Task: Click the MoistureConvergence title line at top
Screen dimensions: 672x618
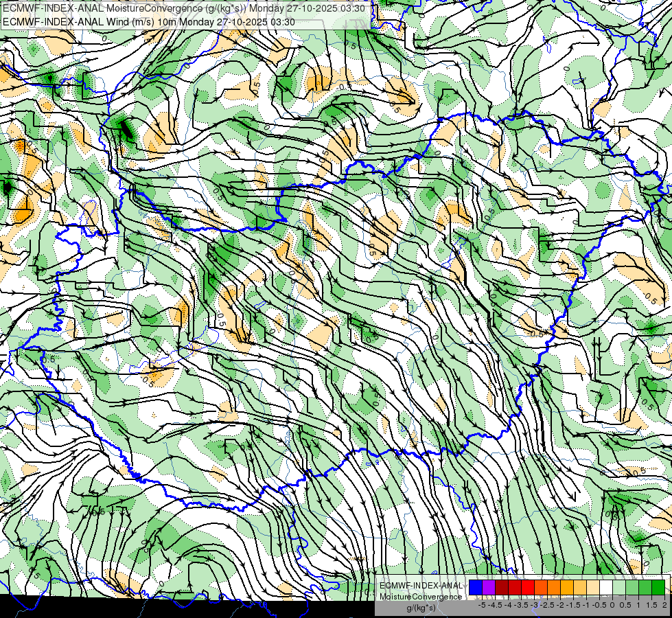Action: [x=184, y=8]
